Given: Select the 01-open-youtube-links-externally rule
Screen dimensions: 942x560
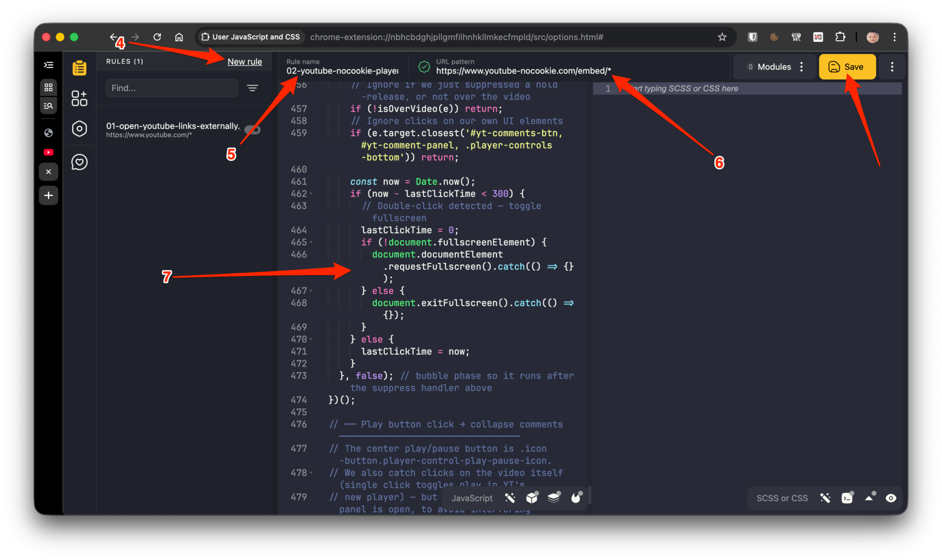Looking at the screenshot, I should click(173, 129).
